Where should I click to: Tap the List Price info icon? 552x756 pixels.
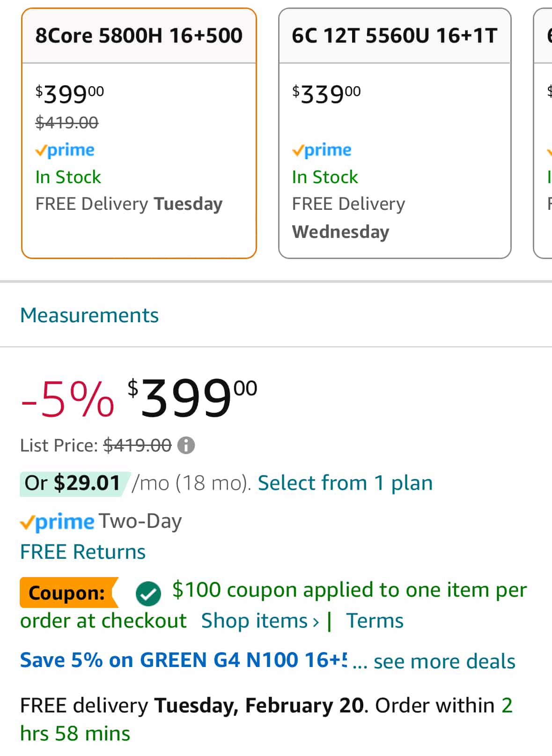186,445
